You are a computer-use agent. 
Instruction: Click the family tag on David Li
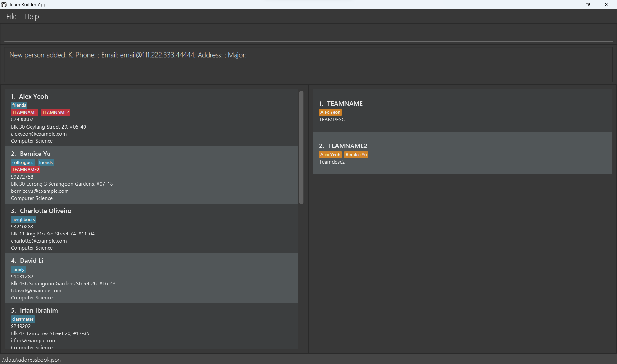coord(18,269)
